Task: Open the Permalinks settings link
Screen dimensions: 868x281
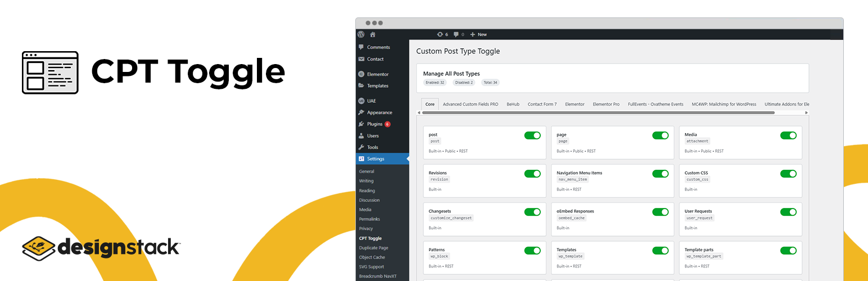Action: (x=369, y=219)
